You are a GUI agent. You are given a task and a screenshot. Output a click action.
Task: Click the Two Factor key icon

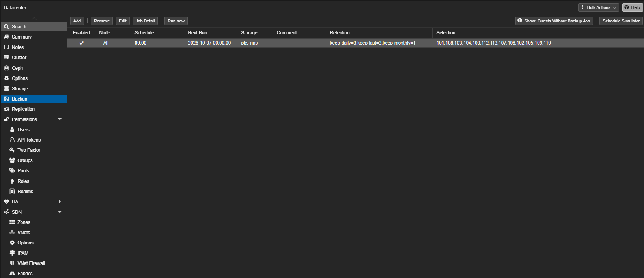coord(12,150)
